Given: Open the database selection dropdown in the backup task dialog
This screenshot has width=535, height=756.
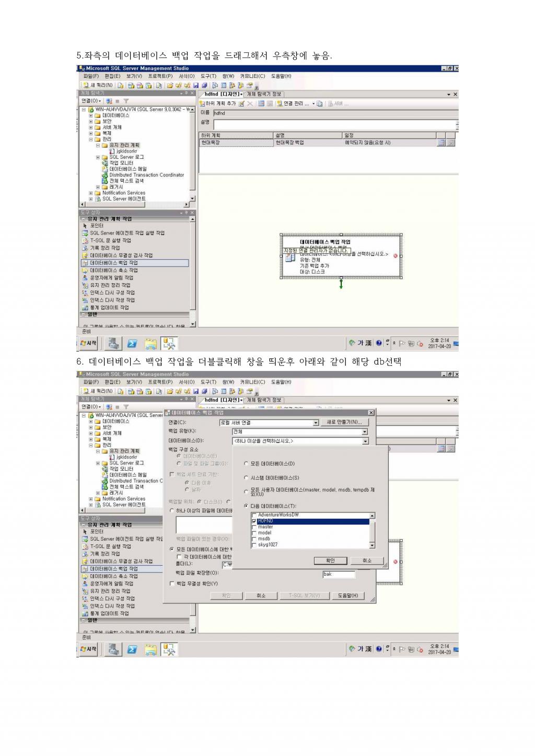Looking at the screenshot, I should [x=365, y=441].
